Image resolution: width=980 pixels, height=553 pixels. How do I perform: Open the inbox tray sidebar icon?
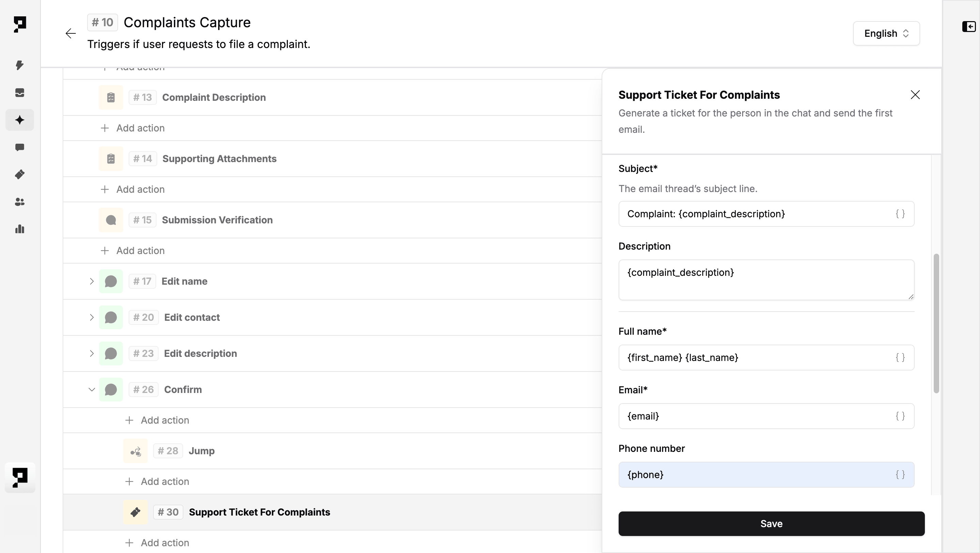[x=20, y=93]
